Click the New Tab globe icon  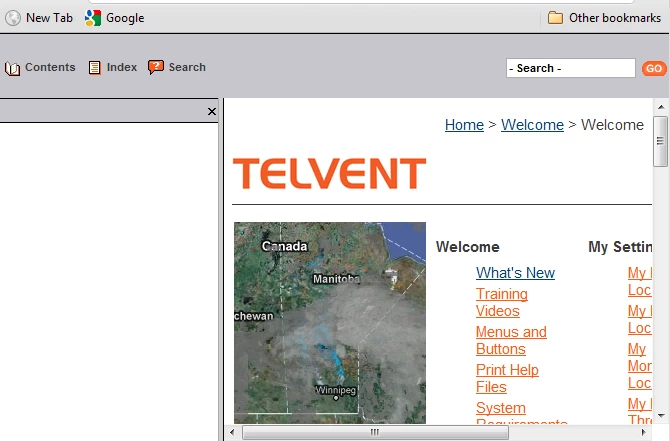pos(13,18)
